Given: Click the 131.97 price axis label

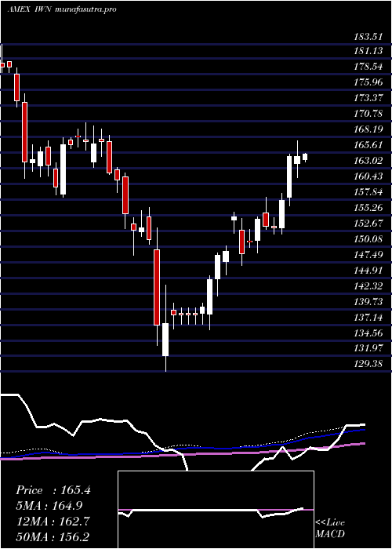Looking at the screenshot, I should click(368, 349).
